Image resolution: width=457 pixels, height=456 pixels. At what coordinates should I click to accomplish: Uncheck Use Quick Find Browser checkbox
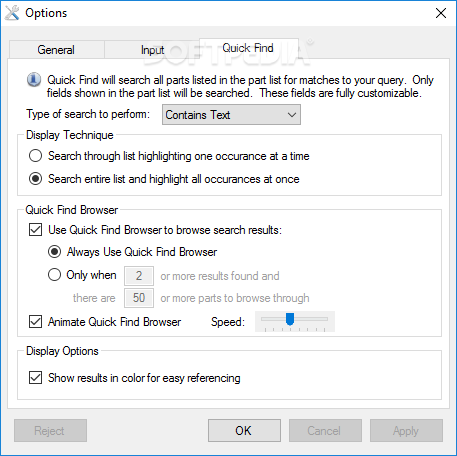(35, 230)
